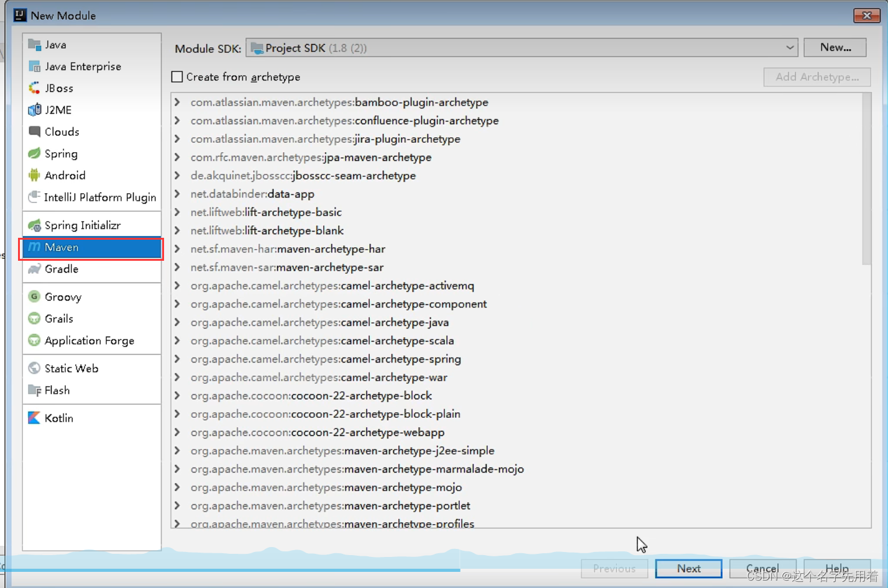Select cocoon-22-archetype-webapp row
The height and width of the screenshot is (588, 888).
(517, 432)
